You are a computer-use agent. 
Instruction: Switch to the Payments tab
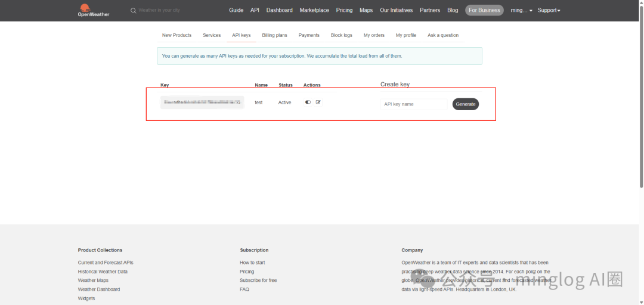pyautogui.click(x=309, y=35)
